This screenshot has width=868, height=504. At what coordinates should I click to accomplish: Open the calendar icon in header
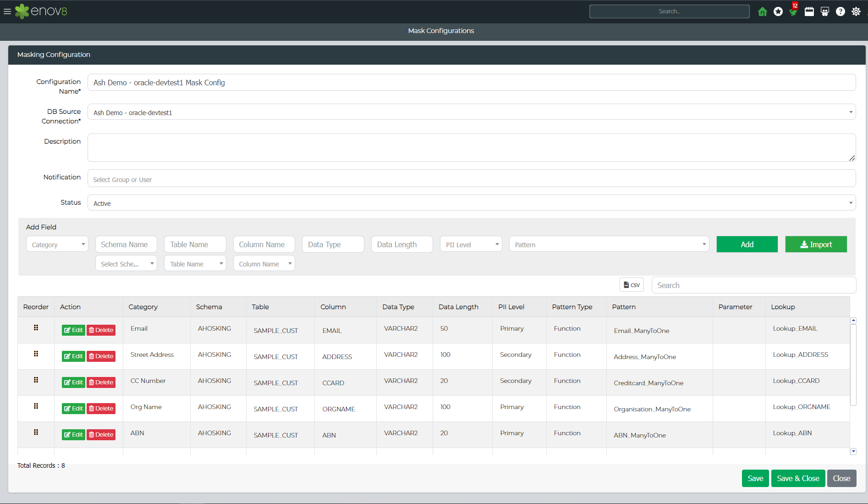809,11
